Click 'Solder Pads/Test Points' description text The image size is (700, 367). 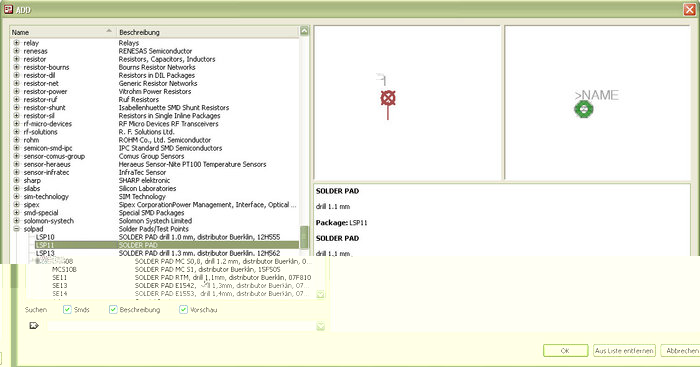pos(154,229)
